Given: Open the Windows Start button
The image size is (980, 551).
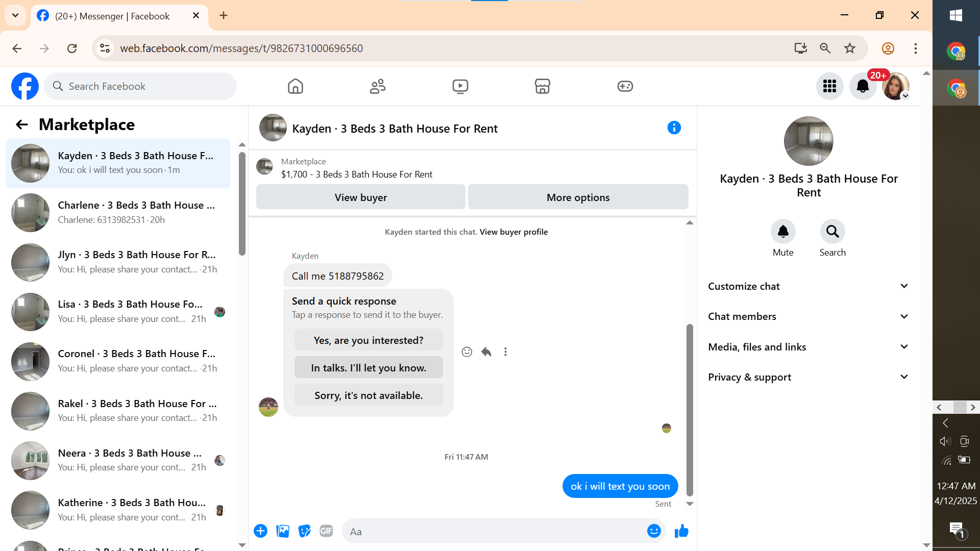Looking at the screenshot, I should click(956, 15).
